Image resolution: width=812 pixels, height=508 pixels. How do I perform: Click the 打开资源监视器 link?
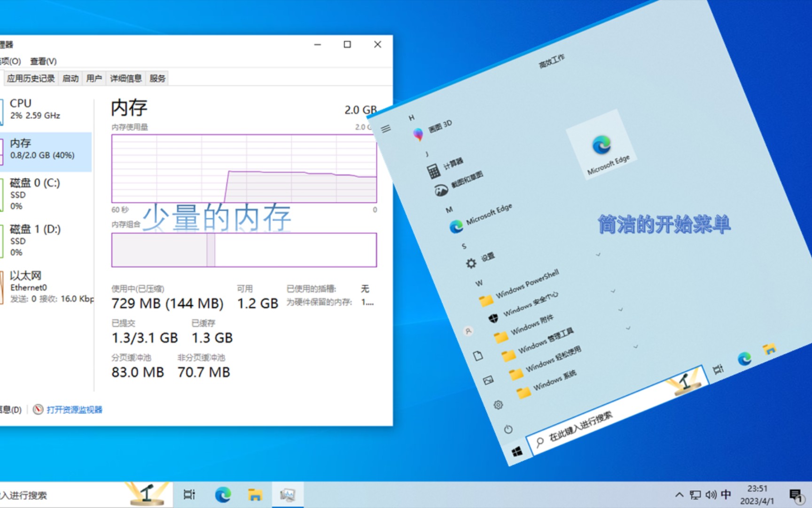click(x=74, y=410)
